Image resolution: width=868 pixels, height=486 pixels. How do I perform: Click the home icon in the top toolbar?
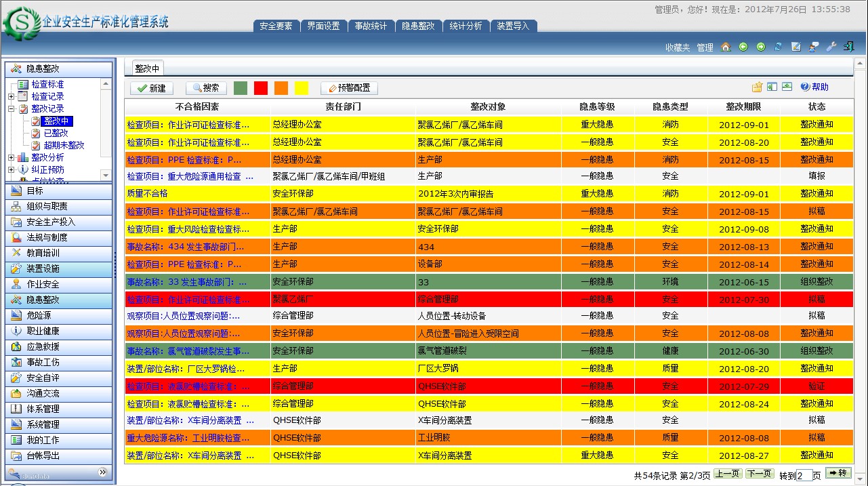(x=726, y=47)
